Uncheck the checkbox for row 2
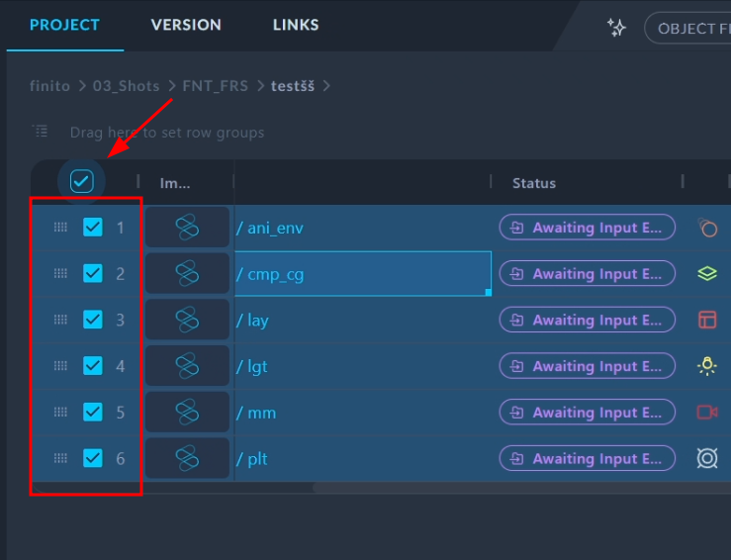 point(93,273)
